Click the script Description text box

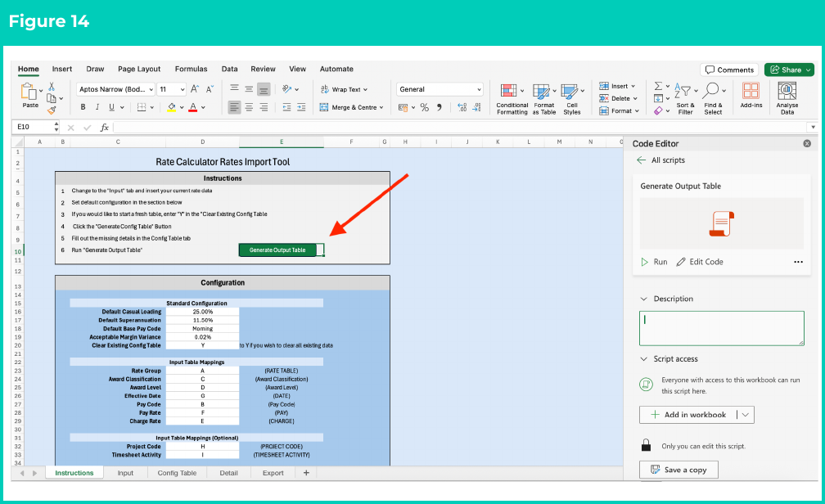[x=722, y=328]
